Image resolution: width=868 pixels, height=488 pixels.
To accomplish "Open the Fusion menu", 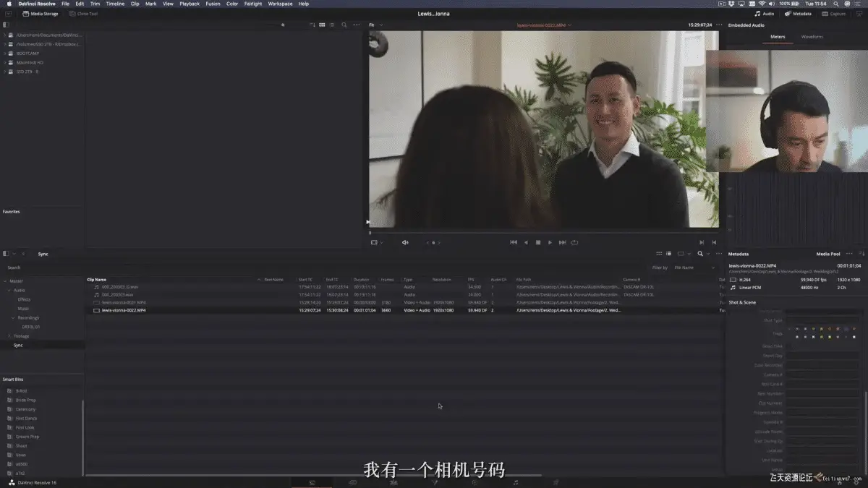I will (x=213, y=4).
